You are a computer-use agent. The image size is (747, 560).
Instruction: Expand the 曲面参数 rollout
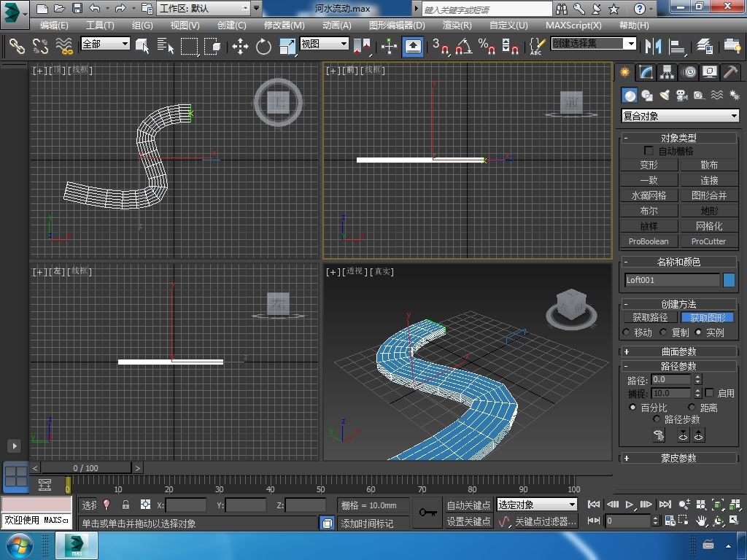tap(678, 351)
